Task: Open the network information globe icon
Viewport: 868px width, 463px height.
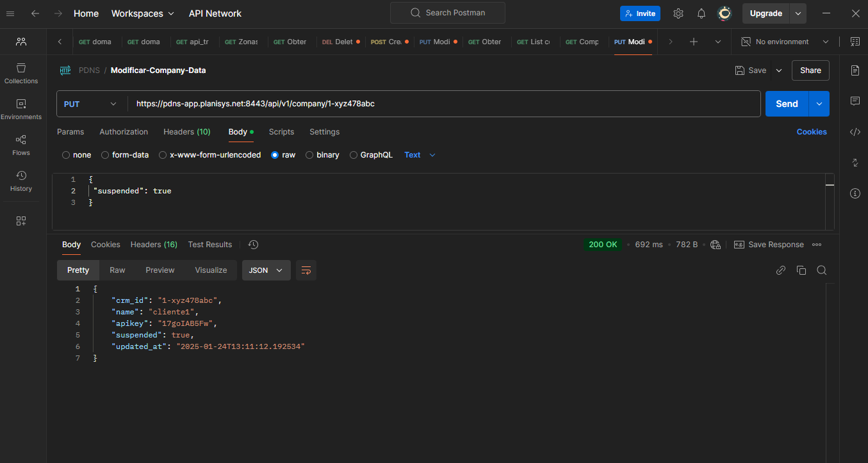Action: click(x=716, y=245)
